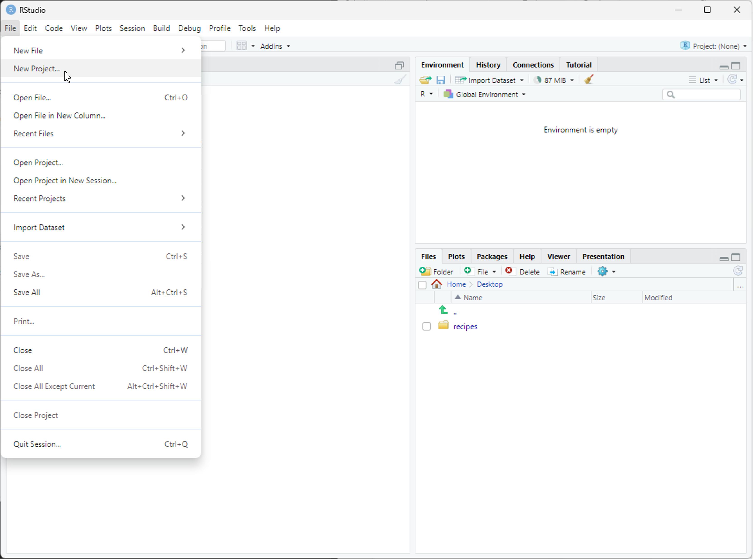Clear objects using the broom icon

pos(588,79)
